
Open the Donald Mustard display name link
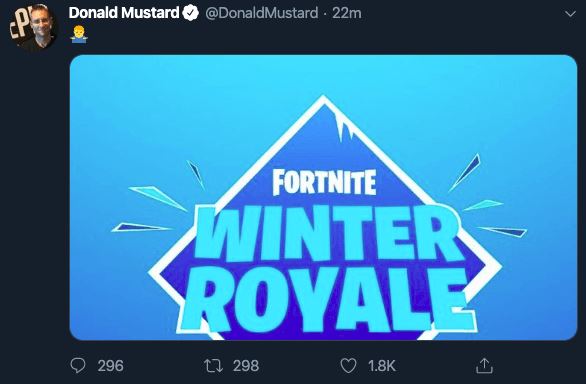124,13
